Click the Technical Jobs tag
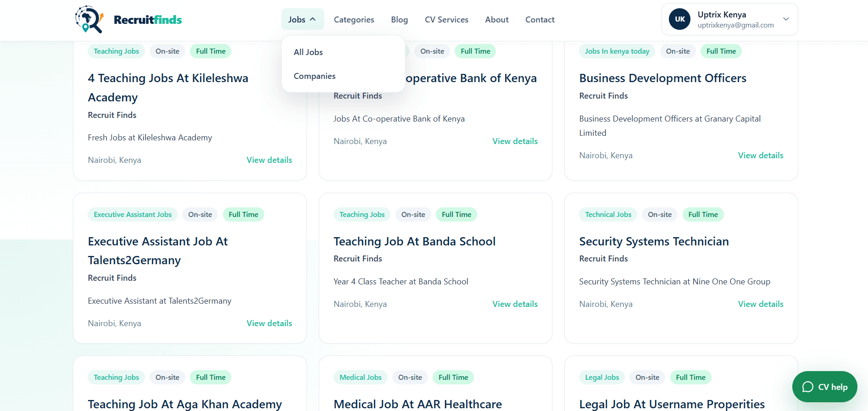The width and height of the screenshot is (868, 411). pyautogui.click(x=608, y=215)
